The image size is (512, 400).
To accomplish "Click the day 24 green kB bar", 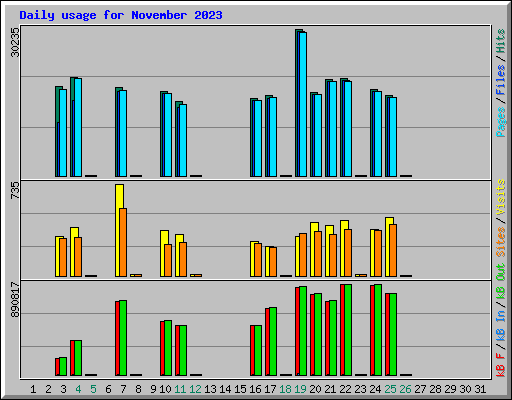I will [x=378, y=330].
